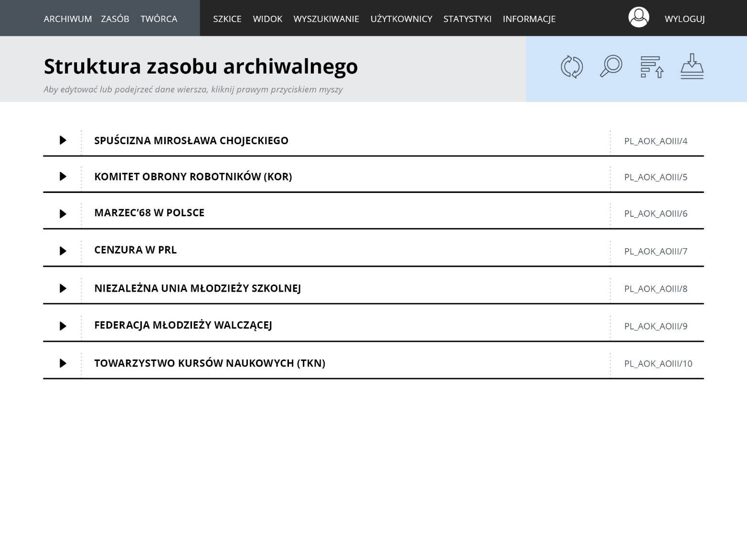
Task: Click the signature PL_AOK_AOIII/9
Action: tap(656, 327)
